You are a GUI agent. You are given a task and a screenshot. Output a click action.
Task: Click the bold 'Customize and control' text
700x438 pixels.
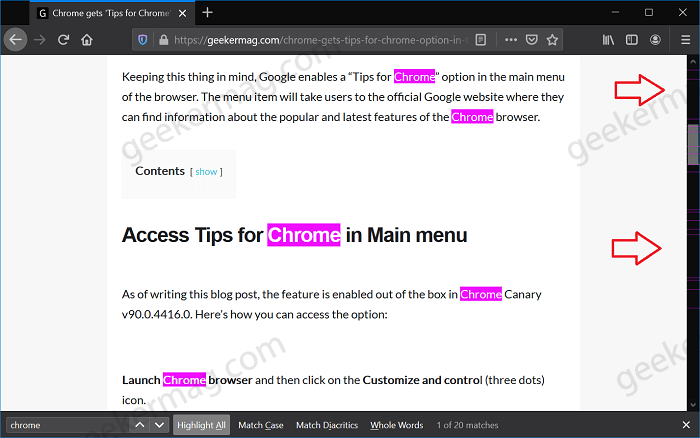pyautogui.click(x=422, y=380)
